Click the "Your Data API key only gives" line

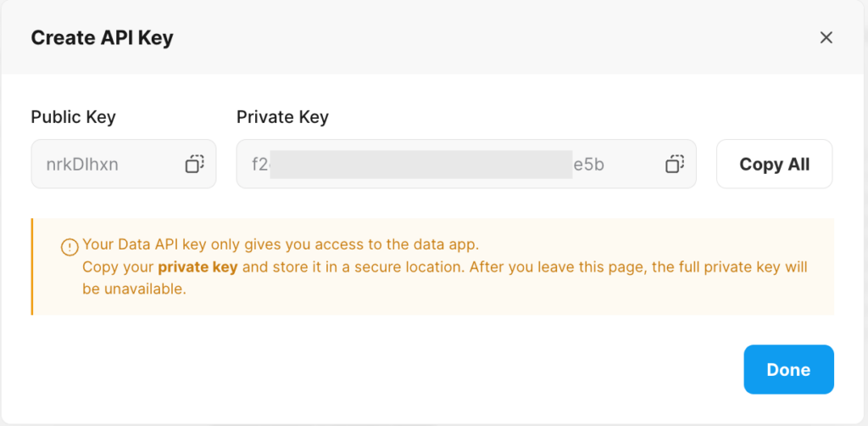pos(280,245)
